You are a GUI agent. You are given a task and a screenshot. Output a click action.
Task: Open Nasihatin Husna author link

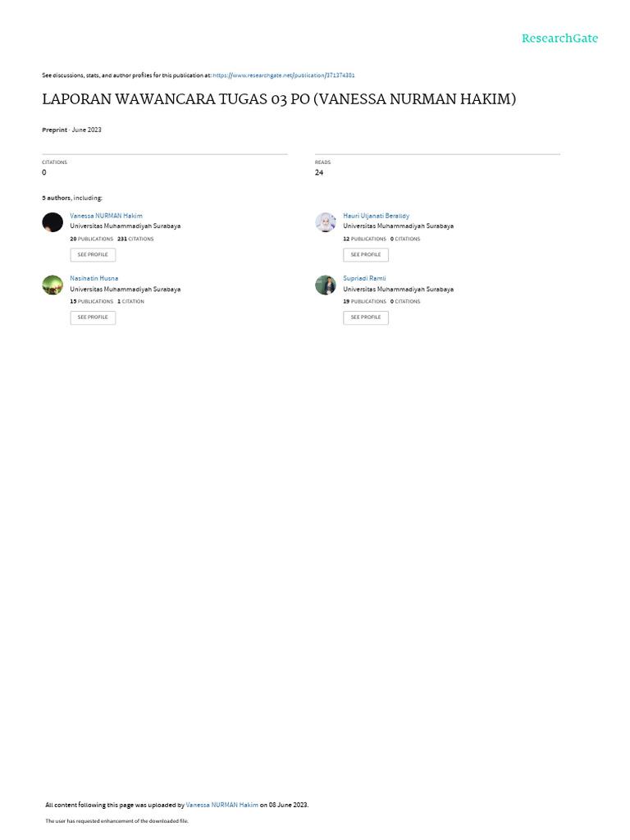pos(94,279)
